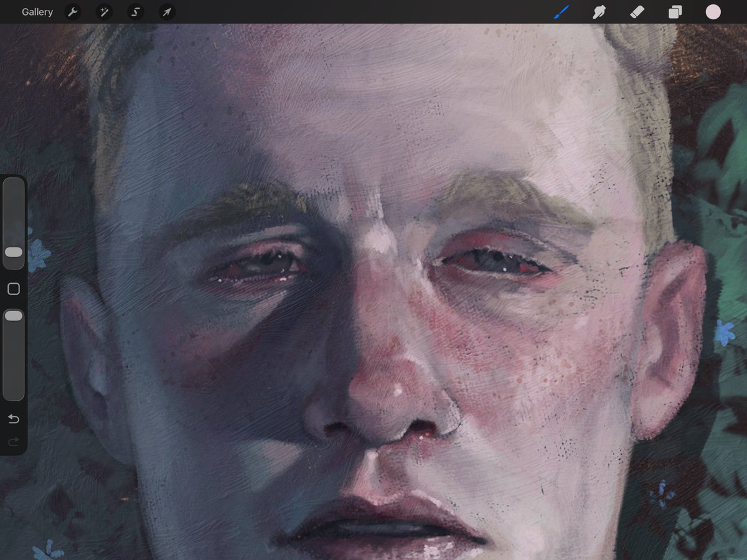Click the brush size slider

point(14,223)
